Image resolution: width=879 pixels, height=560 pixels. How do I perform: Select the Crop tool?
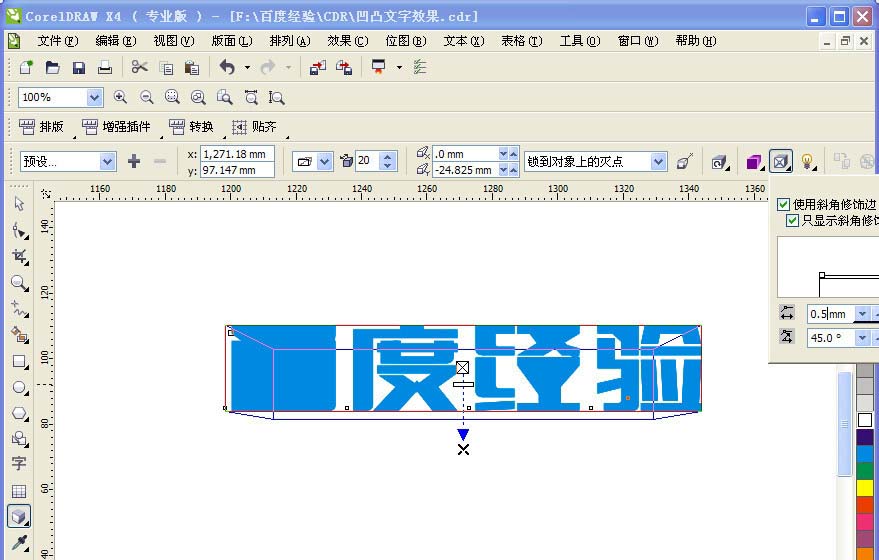(19, 256)
